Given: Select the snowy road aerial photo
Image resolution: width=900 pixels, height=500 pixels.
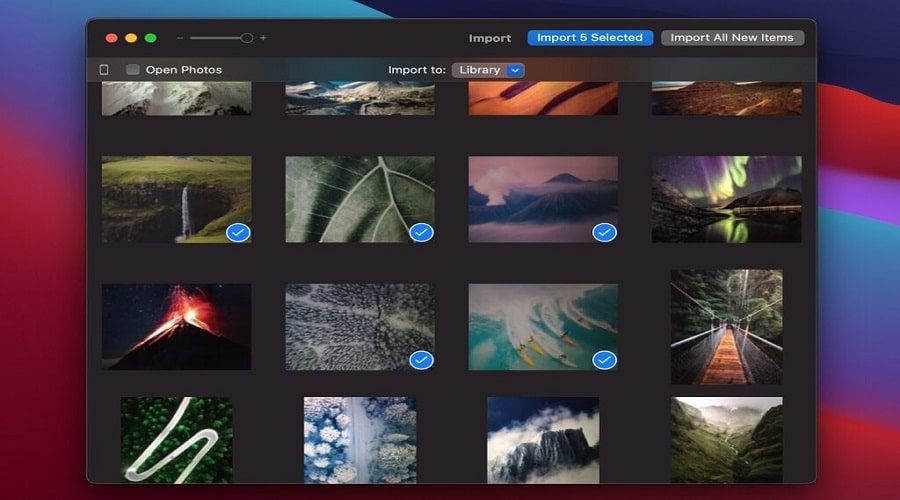Looking at the screenshot, I should pos(360,440).
